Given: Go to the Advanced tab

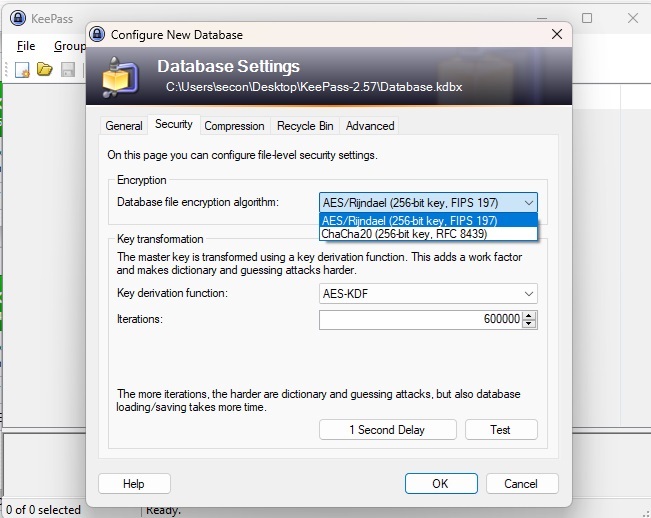Looking at the screenshot, I should [x=370, y=126].
